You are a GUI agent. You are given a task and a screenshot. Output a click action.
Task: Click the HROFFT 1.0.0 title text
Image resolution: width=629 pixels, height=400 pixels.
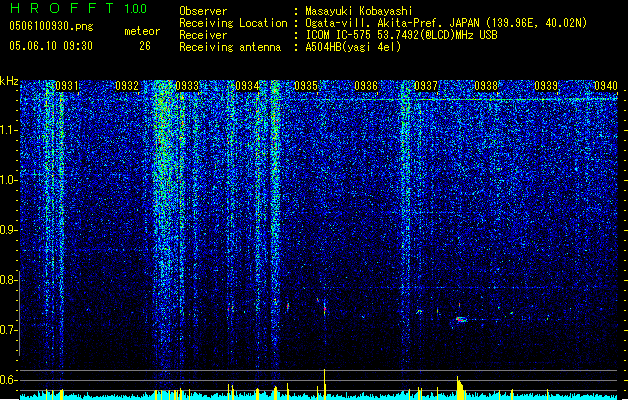click(79, 8)
